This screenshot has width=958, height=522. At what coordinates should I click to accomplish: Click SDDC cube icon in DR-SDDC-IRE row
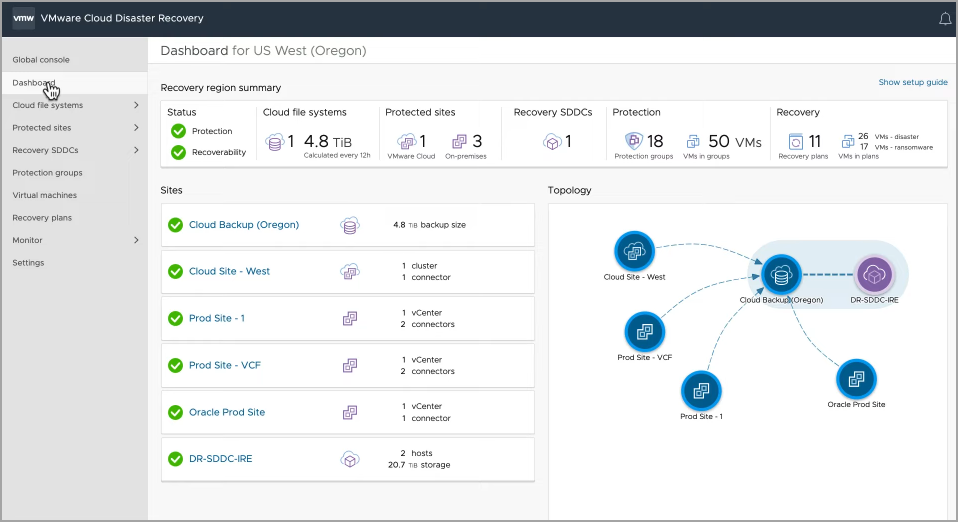tap(349, 459)
